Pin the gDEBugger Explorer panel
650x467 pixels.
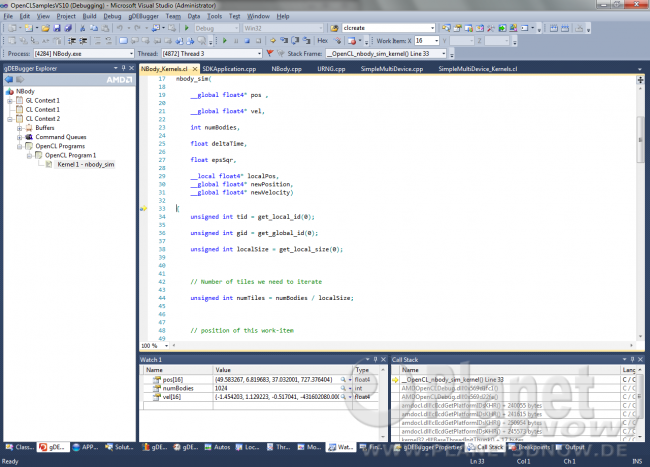[x=123, y=68]
